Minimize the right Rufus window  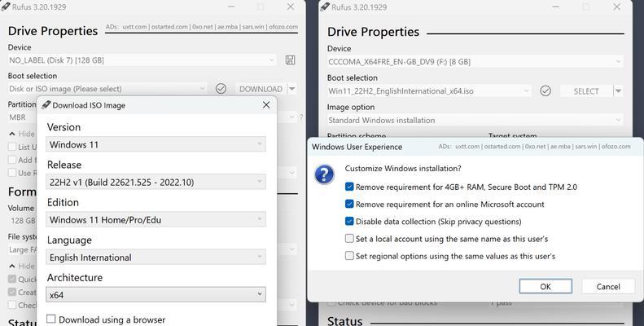pyautogui.click(x=556, y=7)
